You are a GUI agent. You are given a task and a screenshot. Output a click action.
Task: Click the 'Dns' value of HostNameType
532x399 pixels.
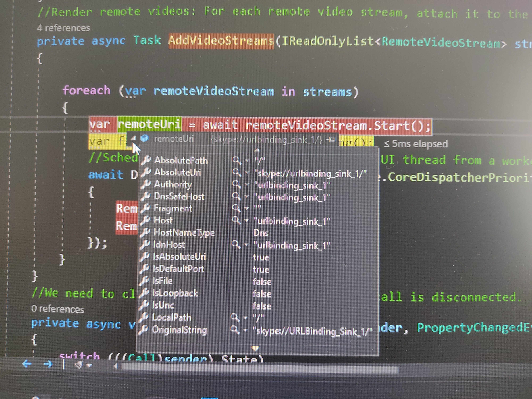pyautogui.click(x=261, y=233)
